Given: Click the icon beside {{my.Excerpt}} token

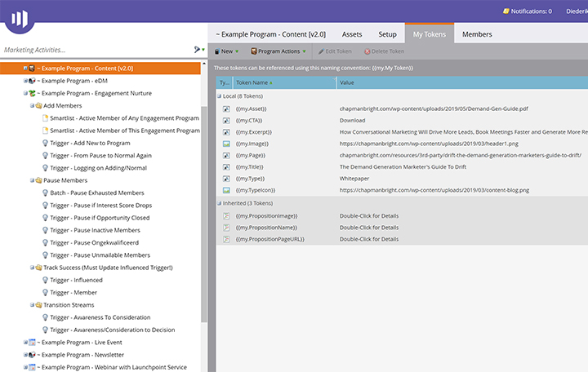Looking at the screenshot, I should pyautogui.click(x=226, y=132).
